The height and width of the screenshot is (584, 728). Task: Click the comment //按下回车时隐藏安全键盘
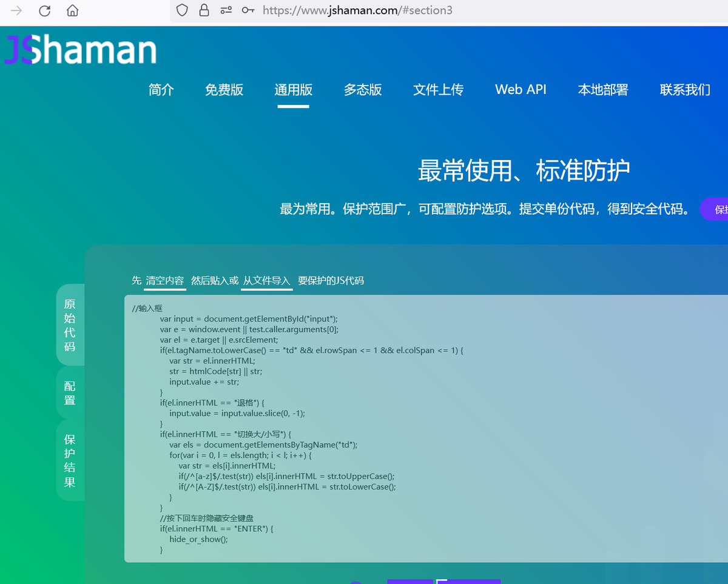tap(207, 518)
